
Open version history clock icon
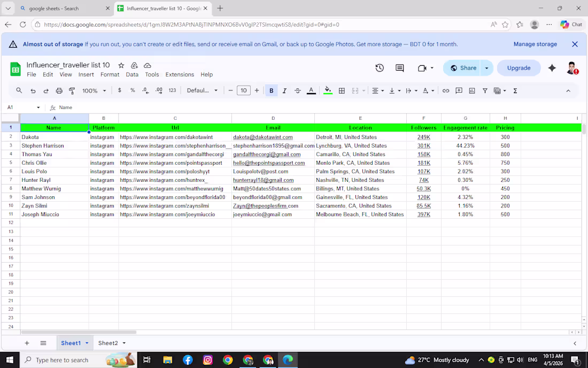[x=380, y=68]
